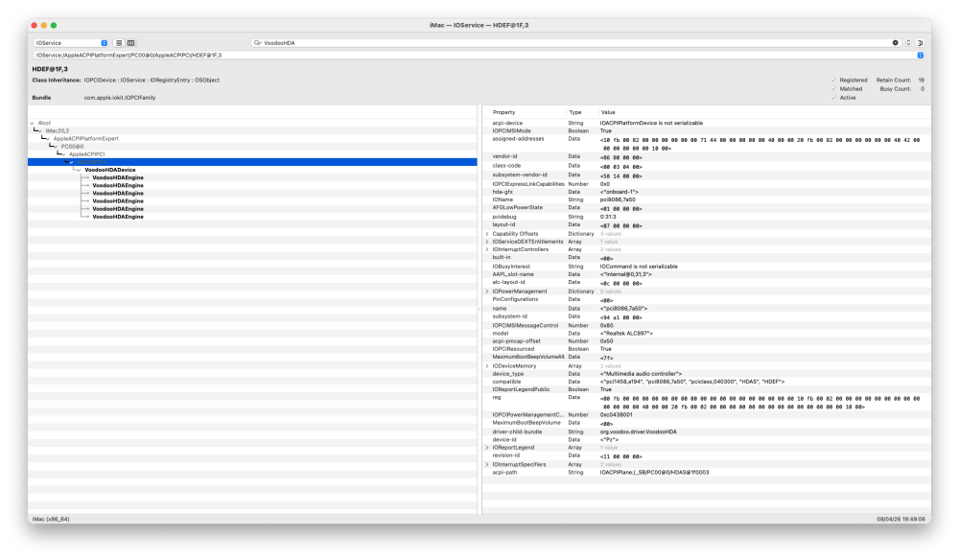This screenshot has height=560, width=959.
Task: Open the IOService plane selector dropdown
Action: pyautogui.click(x=71, y=43)
